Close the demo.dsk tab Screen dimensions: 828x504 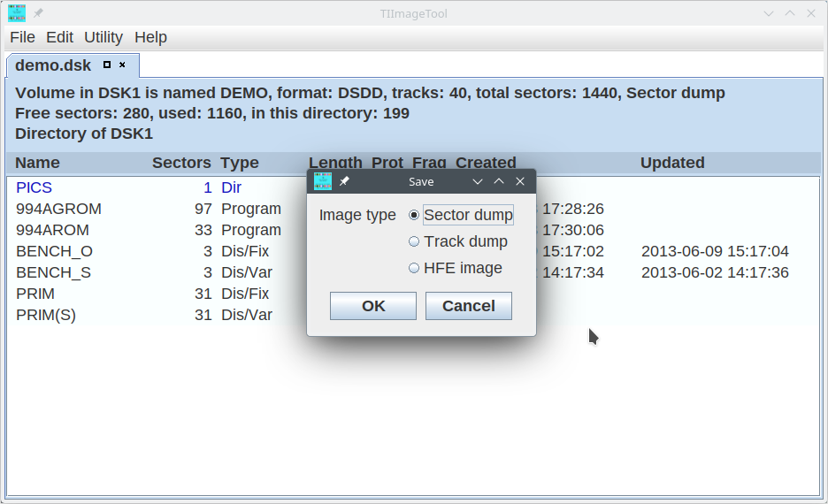123,65
